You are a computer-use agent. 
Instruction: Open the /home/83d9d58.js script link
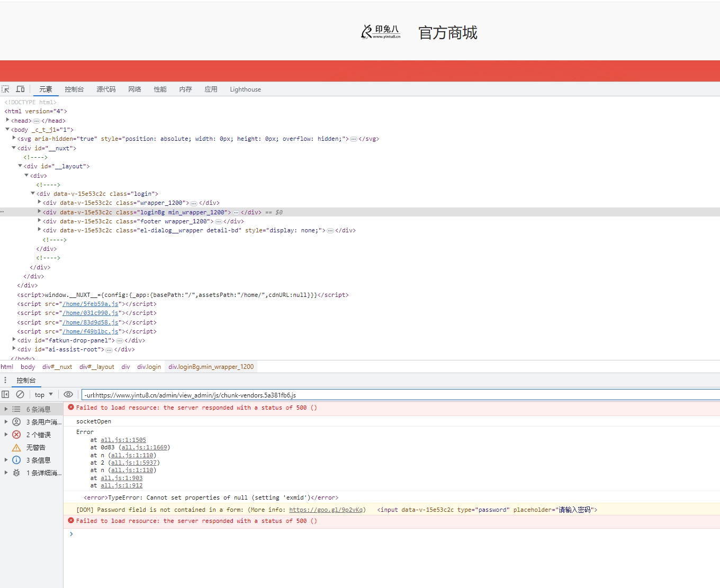(91, 322)
